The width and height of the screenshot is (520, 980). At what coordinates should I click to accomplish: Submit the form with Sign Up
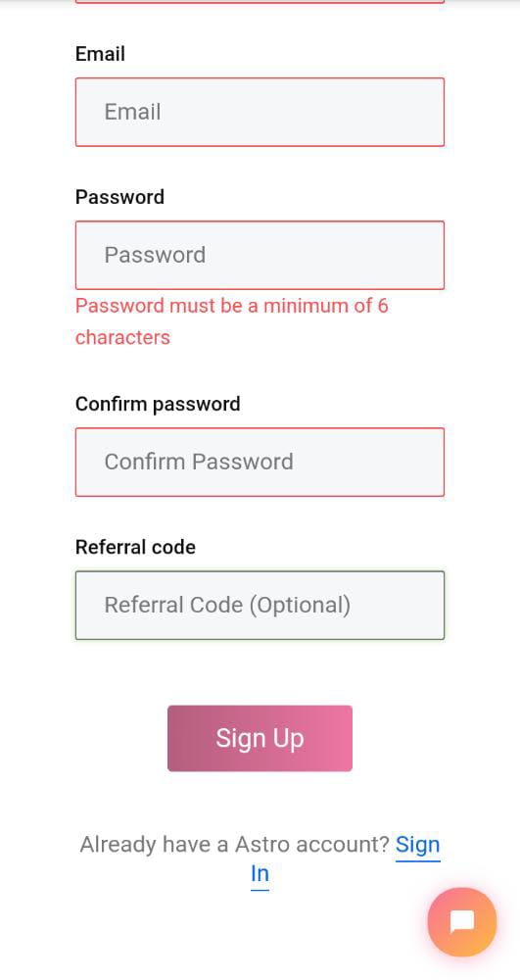click(x=260, y=738)
